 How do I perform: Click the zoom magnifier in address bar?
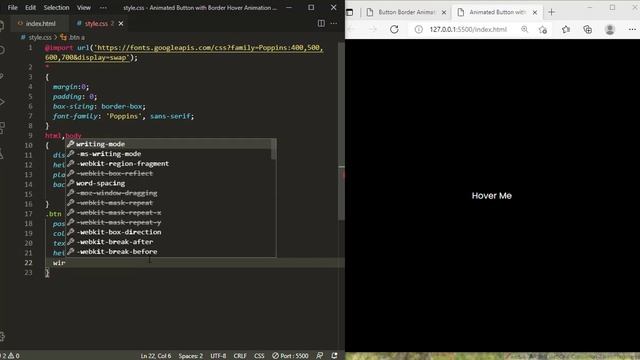[524, 29]
